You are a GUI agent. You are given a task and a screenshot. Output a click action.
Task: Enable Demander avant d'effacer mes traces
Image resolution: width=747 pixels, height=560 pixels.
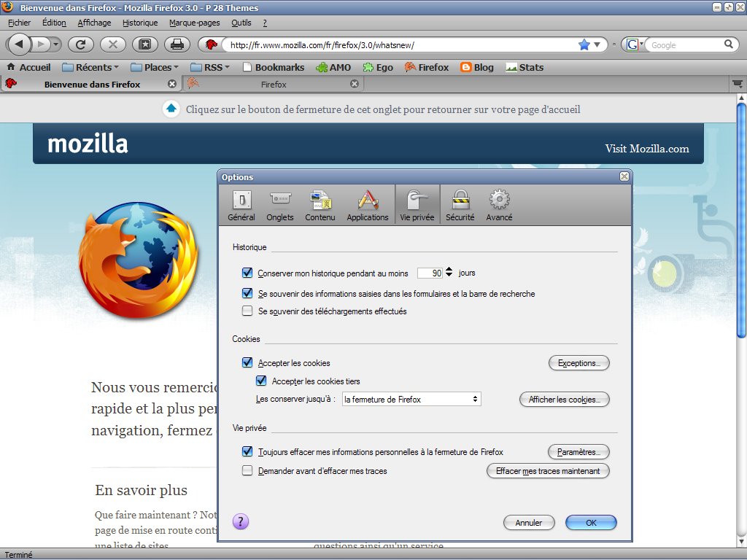247,470
